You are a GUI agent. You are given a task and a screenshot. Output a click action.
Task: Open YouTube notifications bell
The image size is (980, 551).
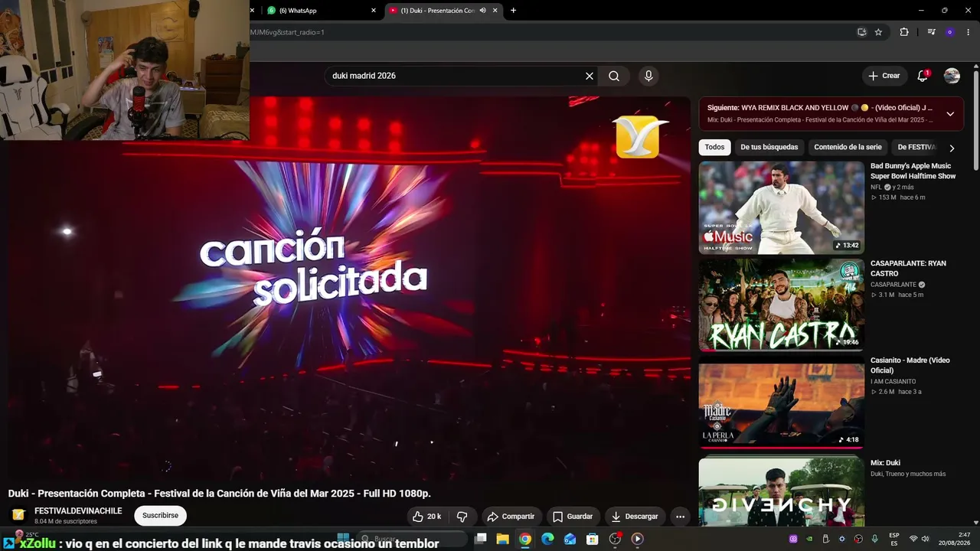[923, 76]
